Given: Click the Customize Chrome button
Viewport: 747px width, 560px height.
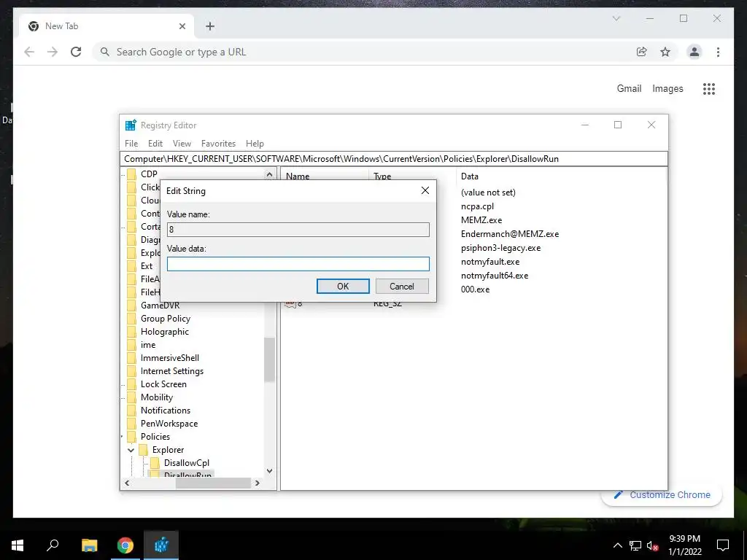Looking at the screenshot, I should (662, 495).
